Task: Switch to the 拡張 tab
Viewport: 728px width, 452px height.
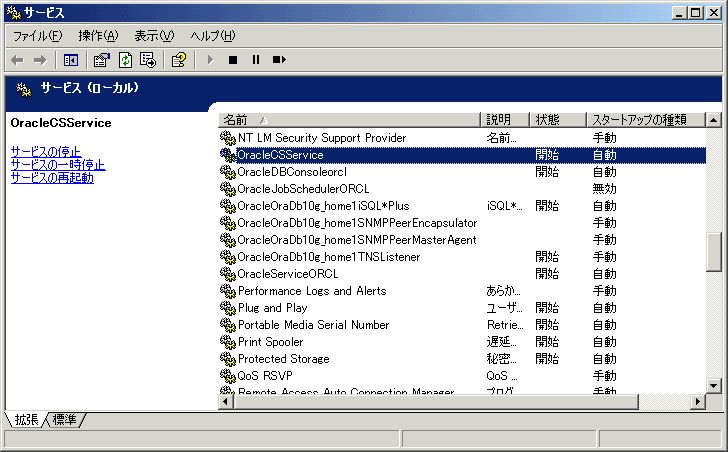Action: [x=26, y=420]
